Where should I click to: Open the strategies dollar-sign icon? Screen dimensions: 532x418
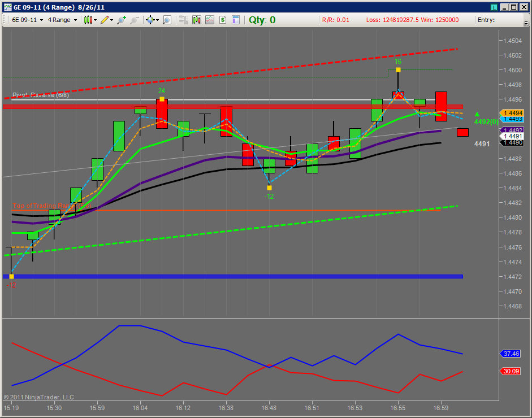[x=223, y=20]
